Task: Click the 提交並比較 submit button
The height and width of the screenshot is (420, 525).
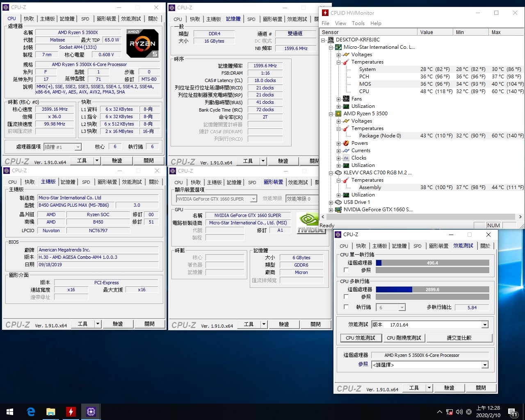Action: click(459, 338)
